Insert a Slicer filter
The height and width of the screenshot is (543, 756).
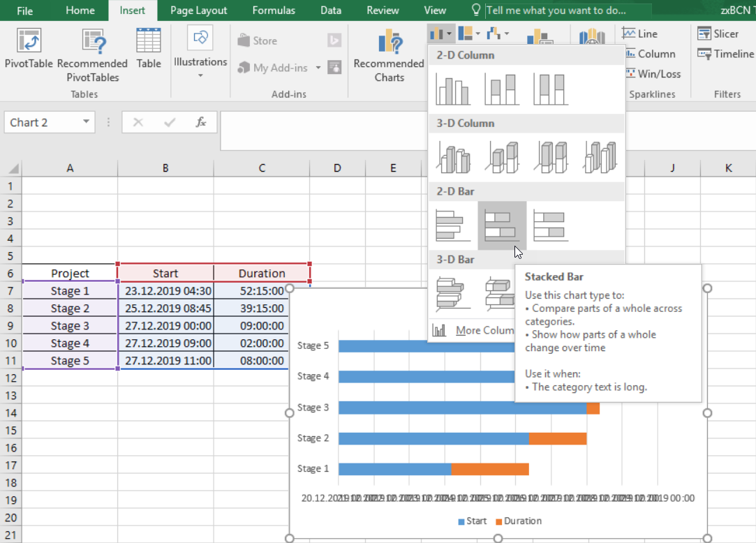point(718,34)
